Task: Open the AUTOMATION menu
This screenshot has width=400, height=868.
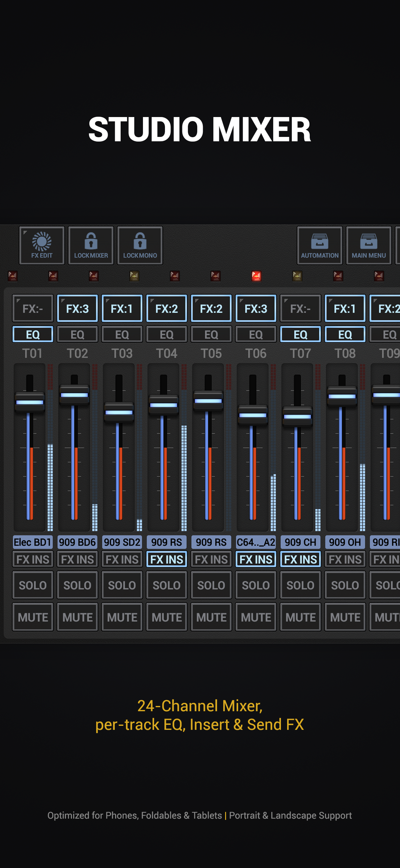Action: [x=319, y=246]
